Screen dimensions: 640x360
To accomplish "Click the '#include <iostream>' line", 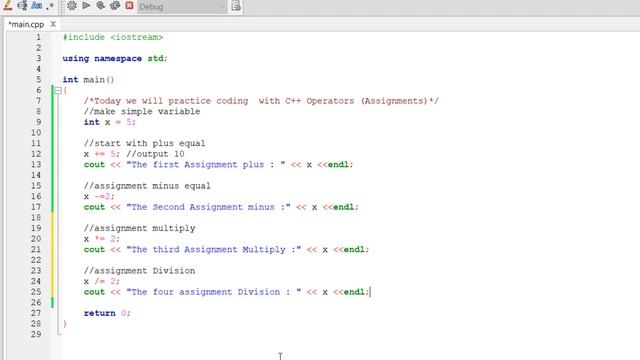I will (113, 37).
